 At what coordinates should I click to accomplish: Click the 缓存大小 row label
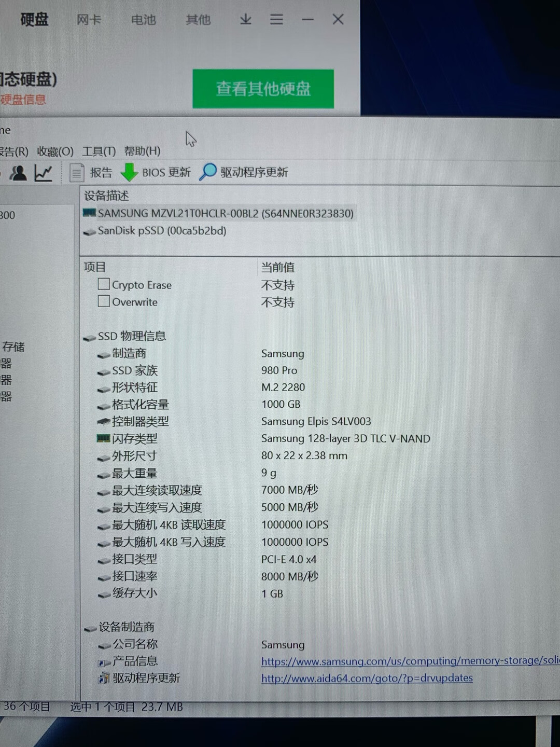(x=135, y=593)
